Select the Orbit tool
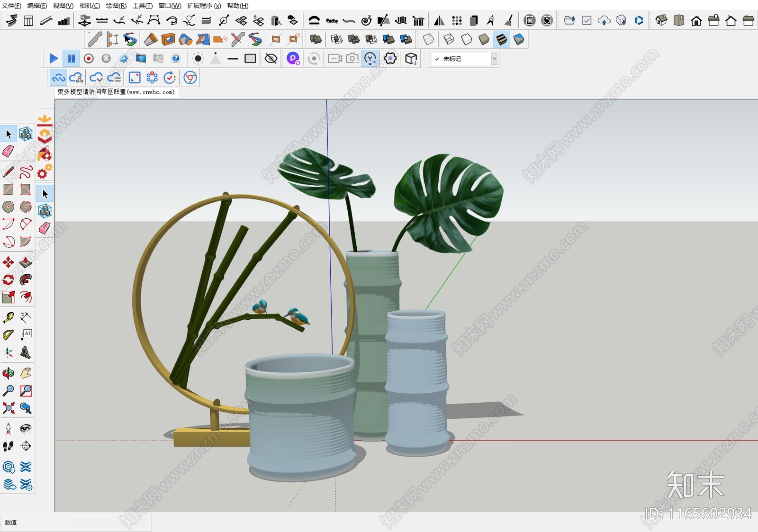758x532 pixels. pos(9,373)
